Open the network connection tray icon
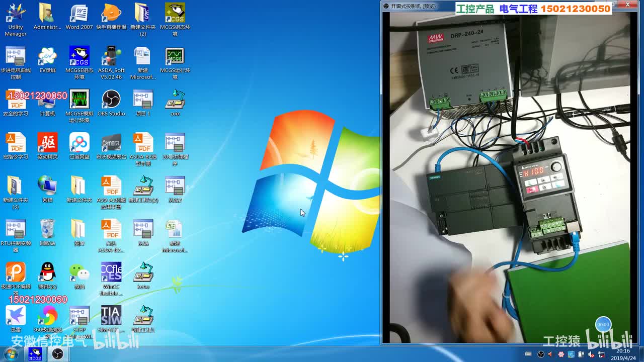The height and width of the screenshot is (362, 644). pos(601,354)
